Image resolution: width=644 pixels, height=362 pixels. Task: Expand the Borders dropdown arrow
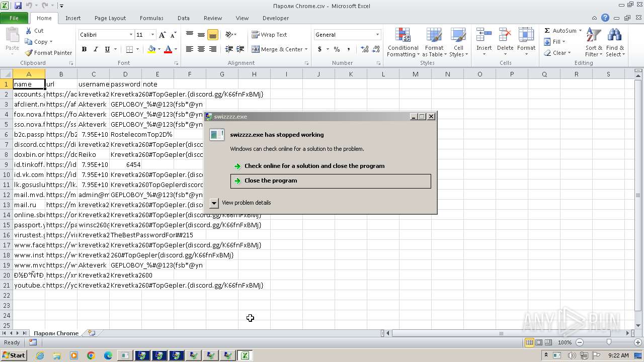[x=137, y=49]
